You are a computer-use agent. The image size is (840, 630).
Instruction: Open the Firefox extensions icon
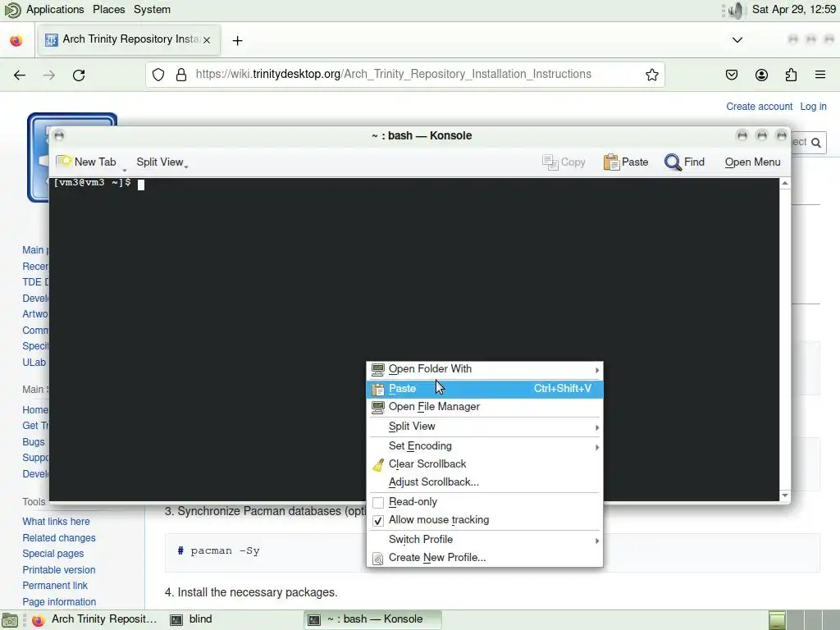point(792,75)
